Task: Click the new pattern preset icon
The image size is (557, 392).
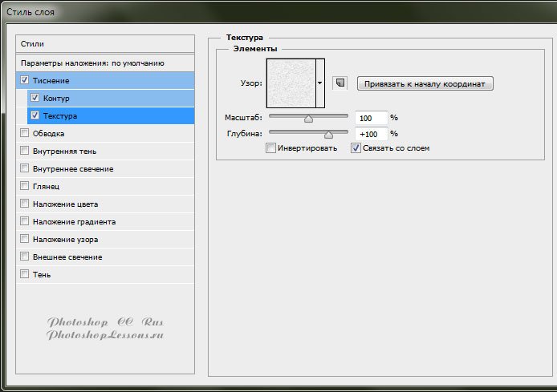Action: (339, 83)
